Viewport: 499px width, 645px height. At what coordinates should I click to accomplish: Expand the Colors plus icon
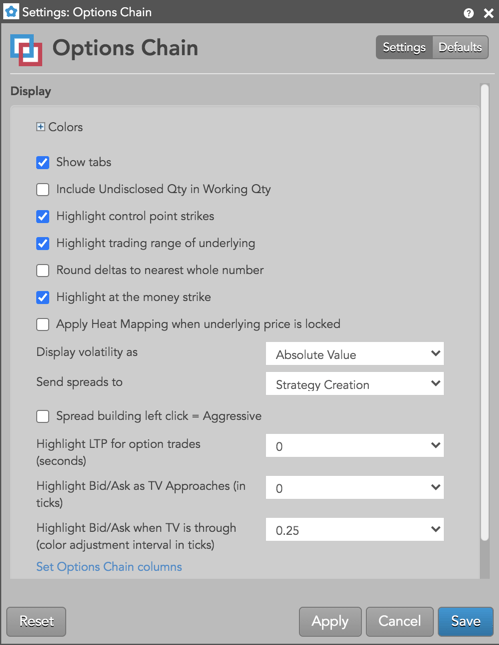[40, 127]
